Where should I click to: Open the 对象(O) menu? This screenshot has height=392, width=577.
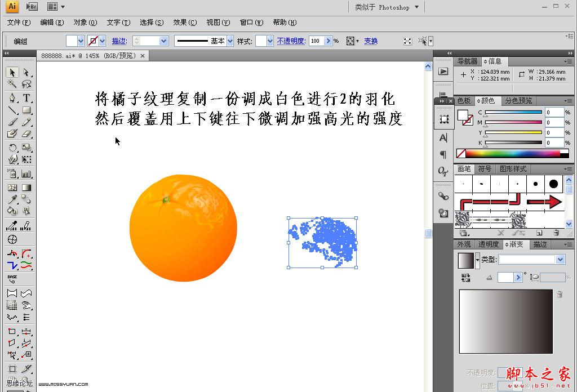[85, 23]
